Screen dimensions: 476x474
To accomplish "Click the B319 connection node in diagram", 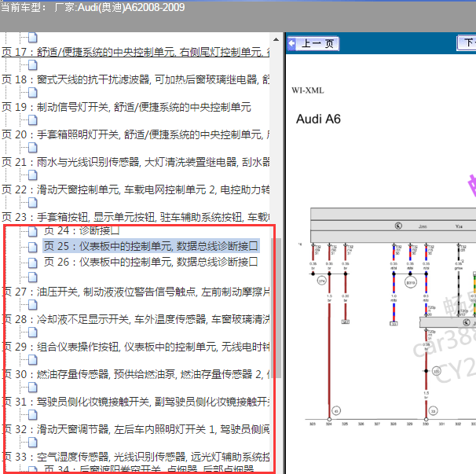I will (410, 282).
